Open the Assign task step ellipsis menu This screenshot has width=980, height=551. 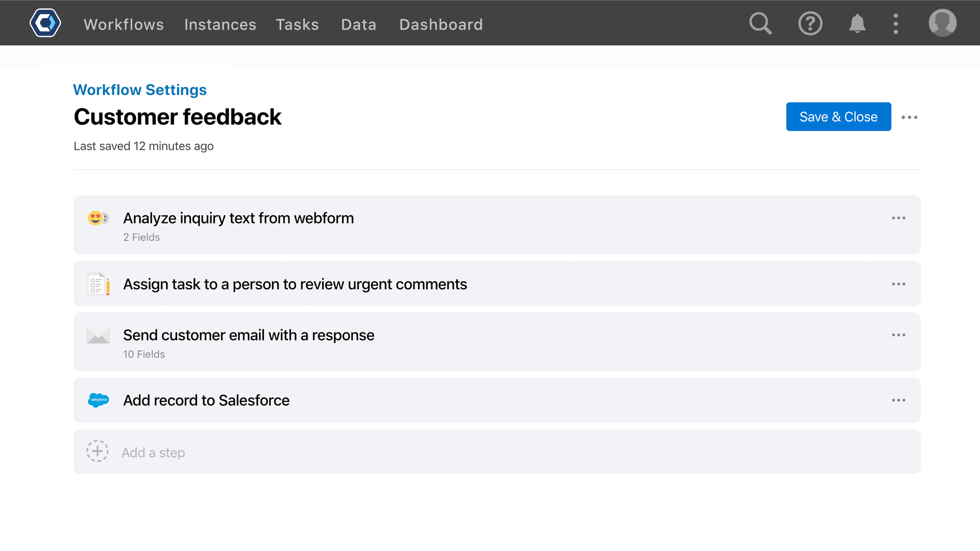[898, 284]
